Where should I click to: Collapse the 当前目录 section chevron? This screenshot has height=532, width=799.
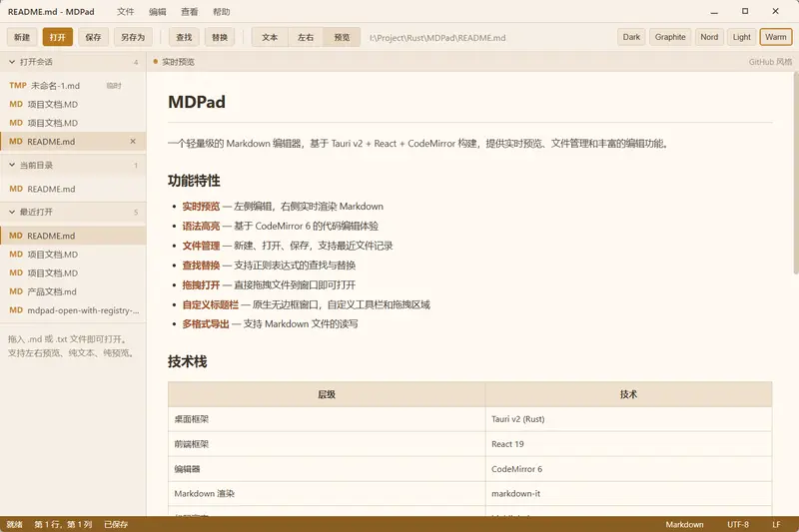tap(12, 165)
